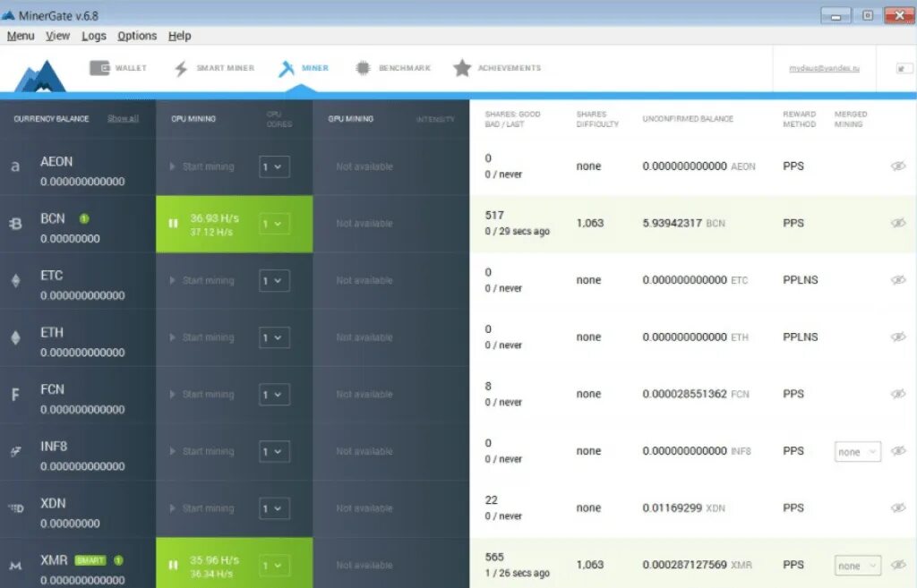Toggle visibility eye for ETH row
Image resolution: width=917 pixels, height=588 pixels.
coord(898,337)
